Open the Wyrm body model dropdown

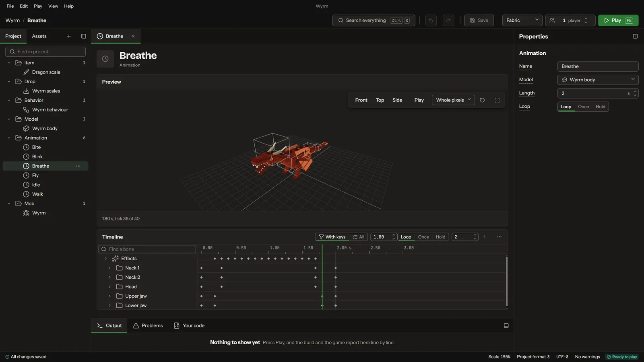598,80
